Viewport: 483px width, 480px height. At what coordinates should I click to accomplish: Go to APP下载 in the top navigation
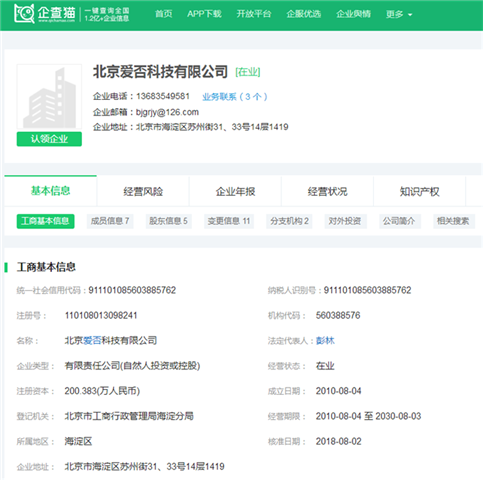pos(204,14)
